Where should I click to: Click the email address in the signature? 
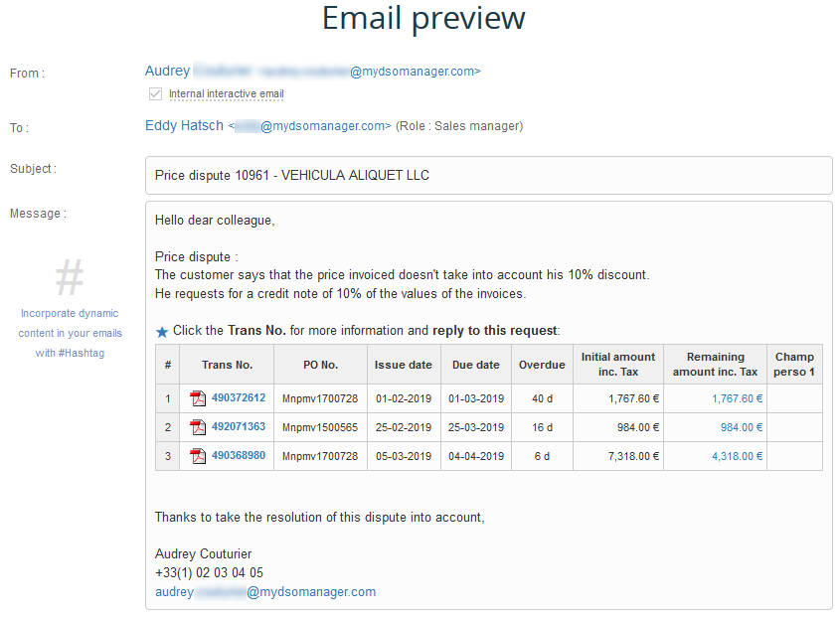coord(265,592)
